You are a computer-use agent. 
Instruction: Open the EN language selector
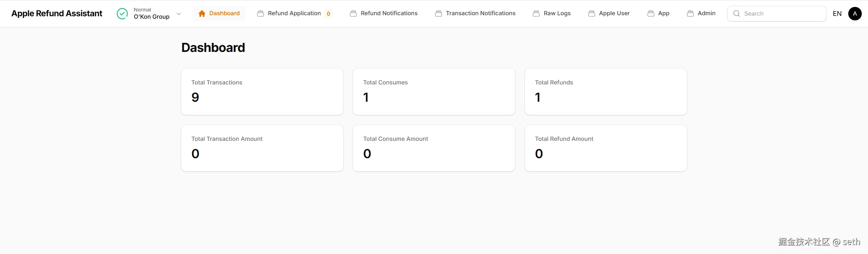(837, 14)
